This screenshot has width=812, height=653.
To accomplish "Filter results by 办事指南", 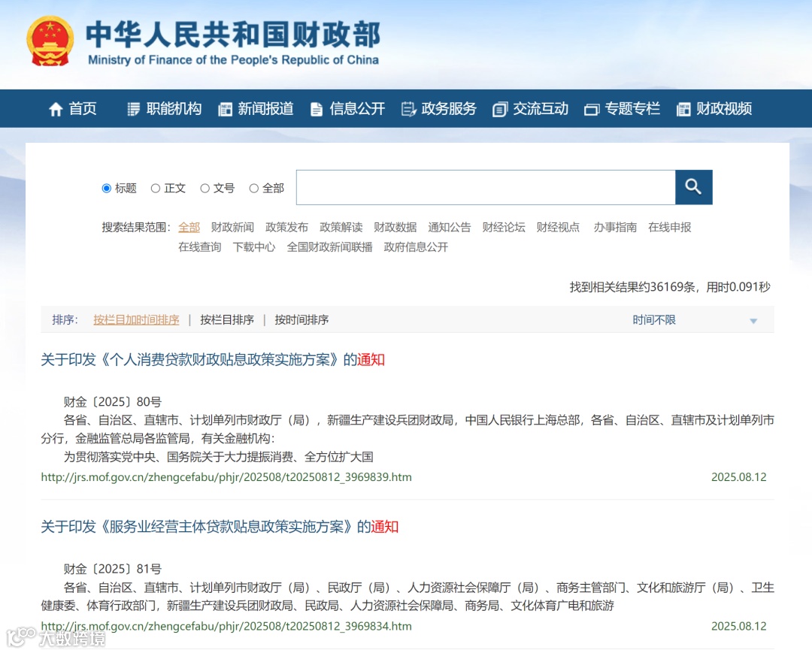I will click(x=615, y=227).
